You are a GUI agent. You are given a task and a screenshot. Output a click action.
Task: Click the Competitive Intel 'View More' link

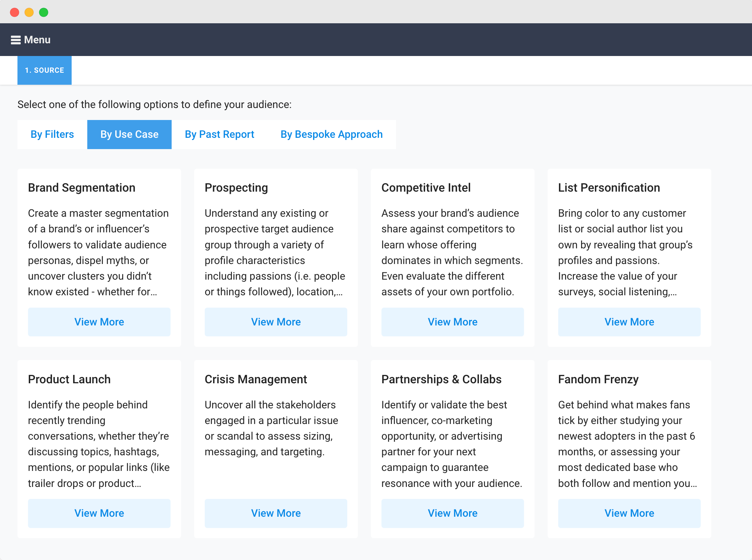point(452,322)
